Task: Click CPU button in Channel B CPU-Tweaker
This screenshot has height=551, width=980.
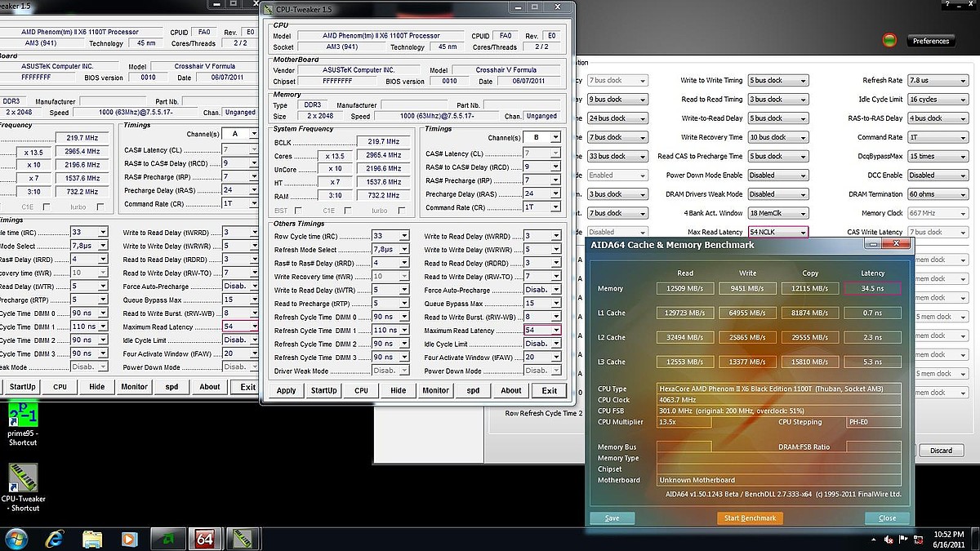Action: (361, 390)
